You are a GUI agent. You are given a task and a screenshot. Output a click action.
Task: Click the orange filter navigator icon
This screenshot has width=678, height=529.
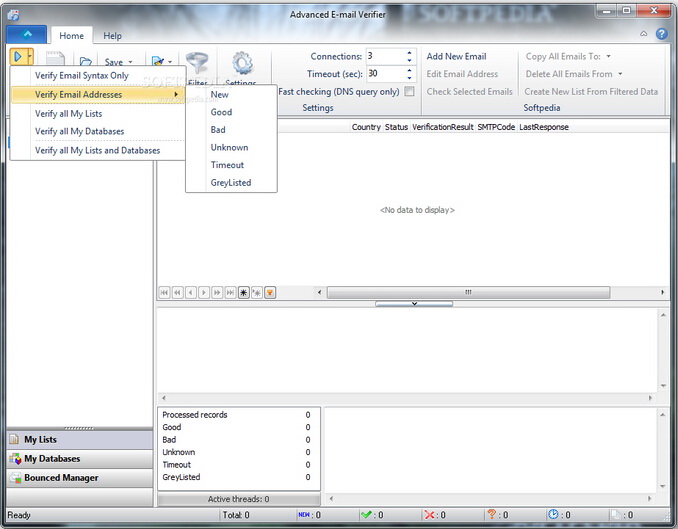point(270,293)
